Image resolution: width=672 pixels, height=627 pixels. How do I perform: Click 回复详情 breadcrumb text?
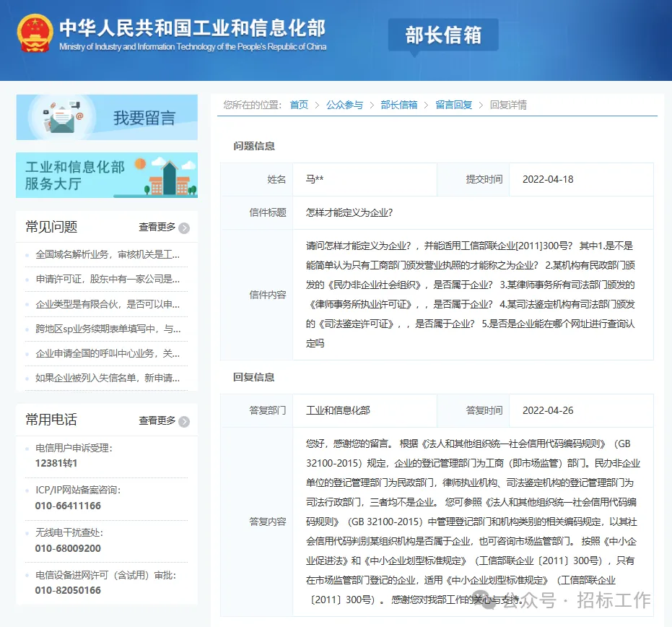tap(508, 105)
